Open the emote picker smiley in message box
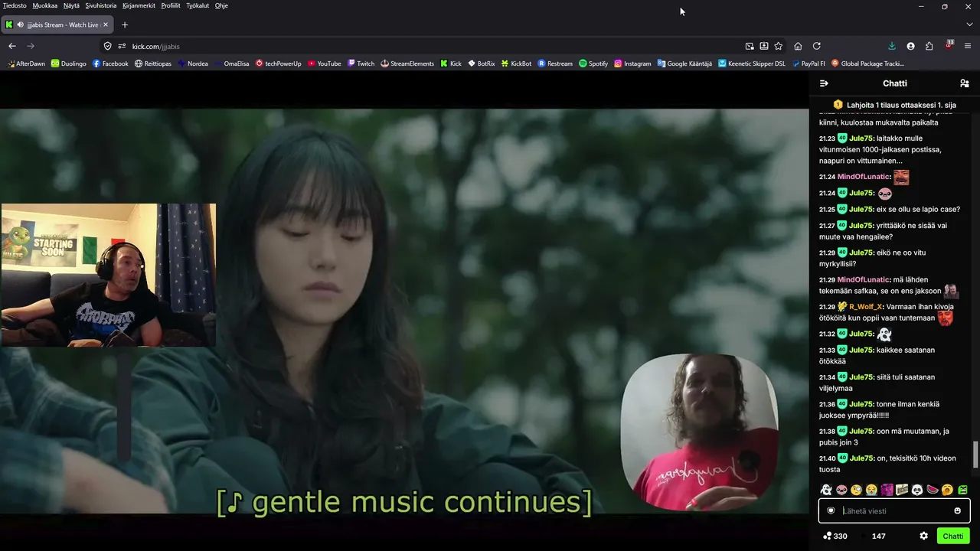 click(957, 510)
